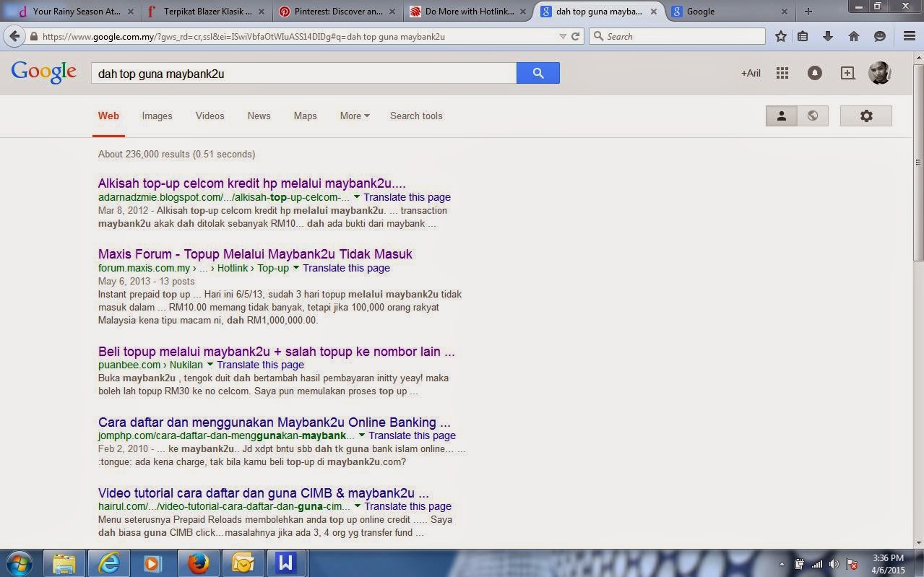Open the Firefox hamburger menu
This screenshot has height=577, width=924.
click(x=910, y=36)
